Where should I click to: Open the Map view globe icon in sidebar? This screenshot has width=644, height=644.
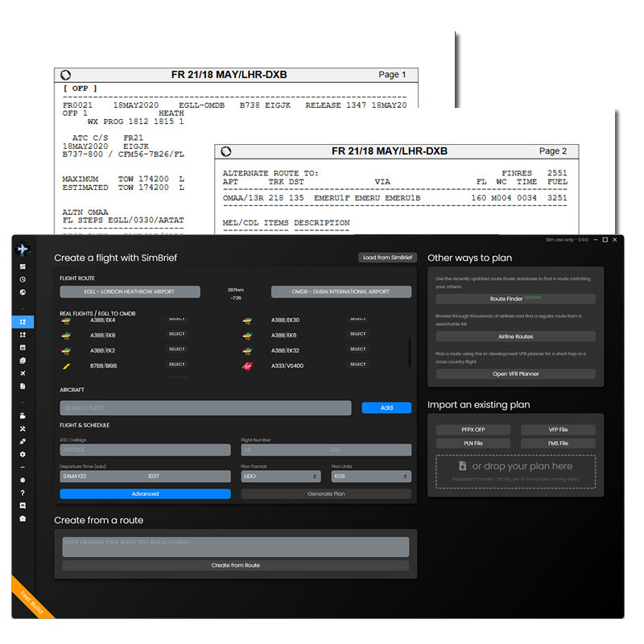pyautogui.click(x=23, y=294)
